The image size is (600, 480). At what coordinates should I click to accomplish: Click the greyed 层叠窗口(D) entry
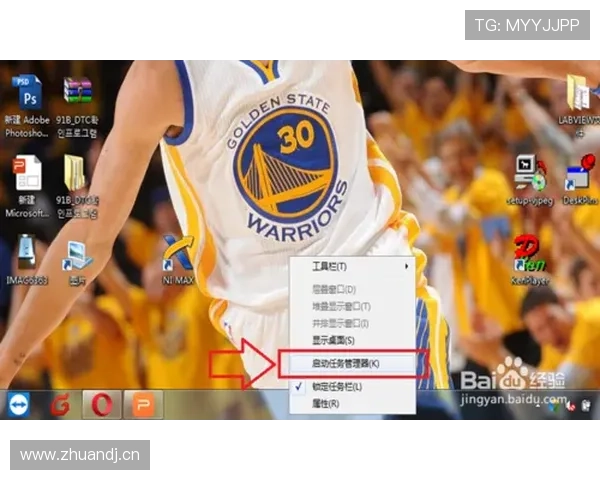352,289
